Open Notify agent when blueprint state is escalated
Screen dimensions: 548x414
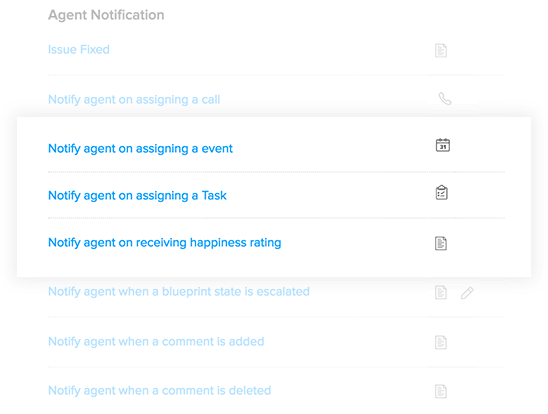point(179,291)
